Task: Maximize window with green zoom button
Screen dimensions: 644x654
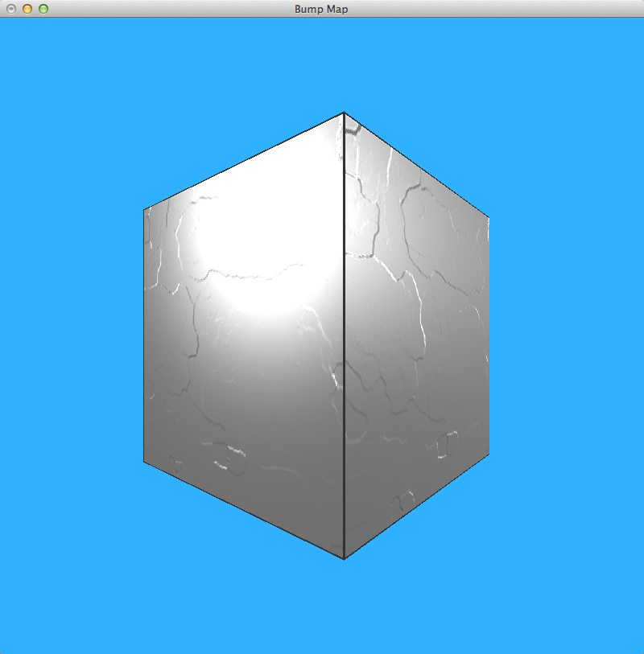Action: (43, 9)
